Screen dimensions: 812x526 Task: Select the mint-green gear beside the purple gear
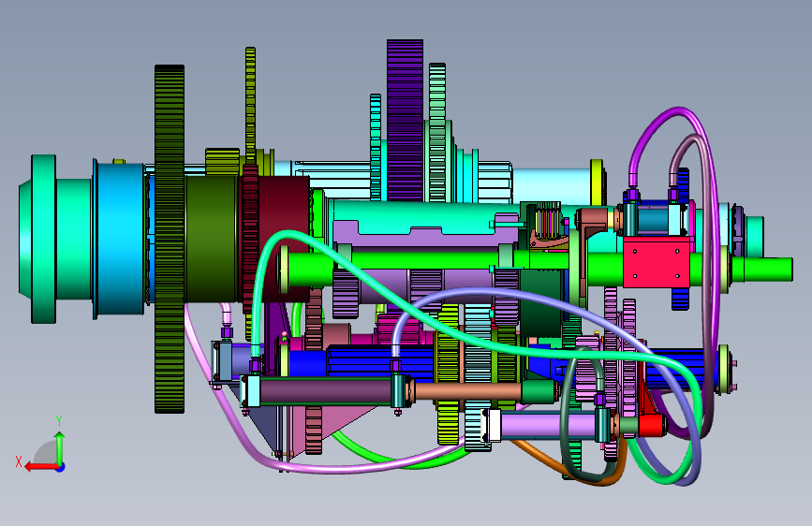click(437, 132)
